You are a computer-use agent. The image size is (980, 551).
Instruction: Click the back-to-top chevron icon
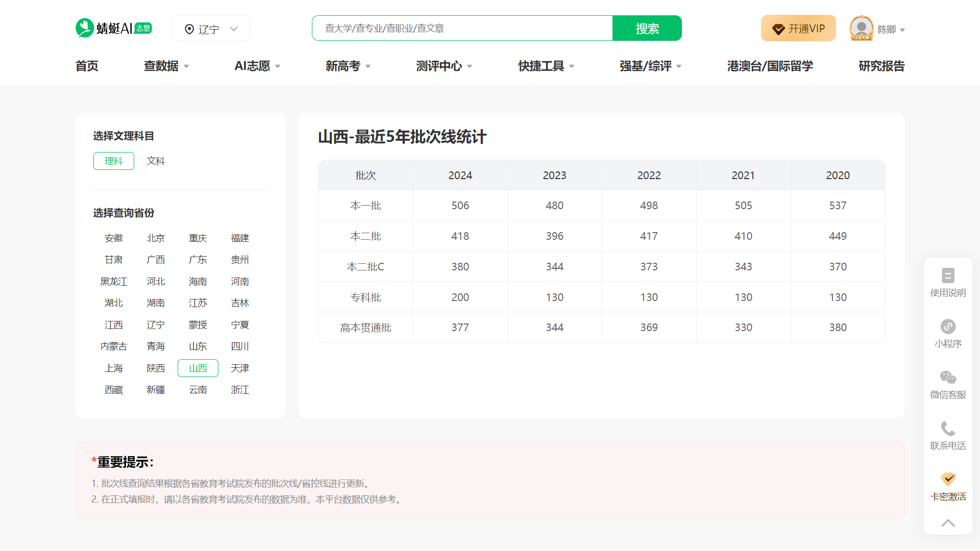coord(948,523)
